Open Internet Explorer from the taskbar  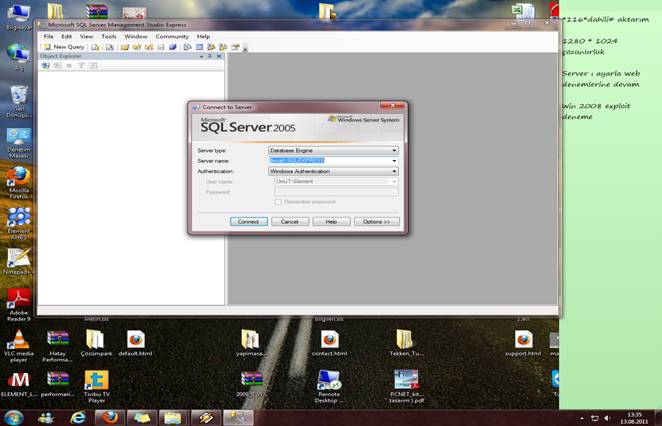pyautogui.click(x=78, y=418)
